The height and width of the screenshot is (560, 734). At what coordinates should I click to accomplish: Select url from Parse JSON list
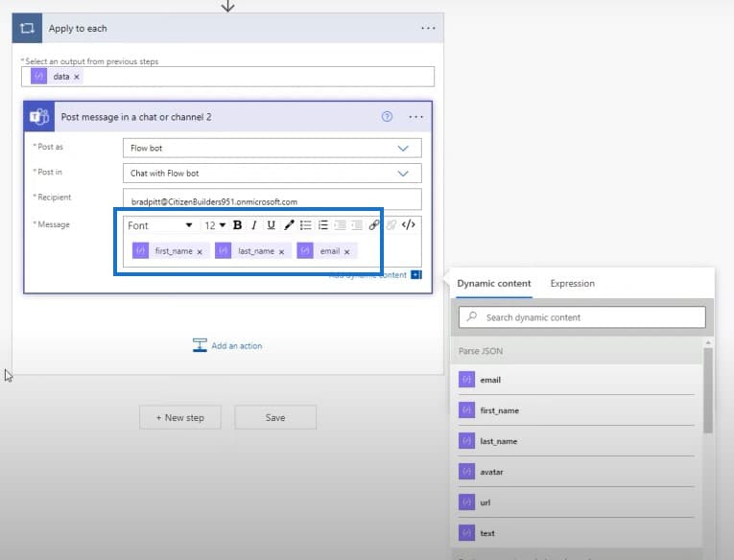coord(577,502)
